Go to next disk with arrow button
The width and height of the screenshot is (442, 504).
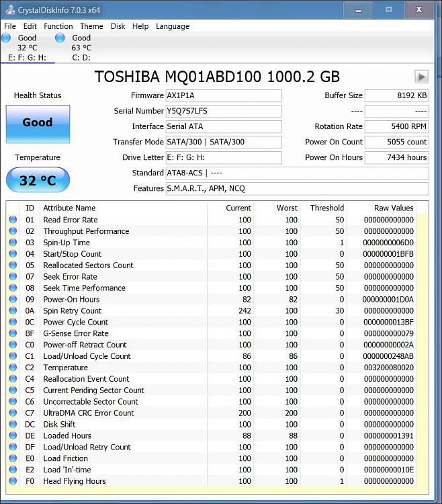[x=421, y=77]
